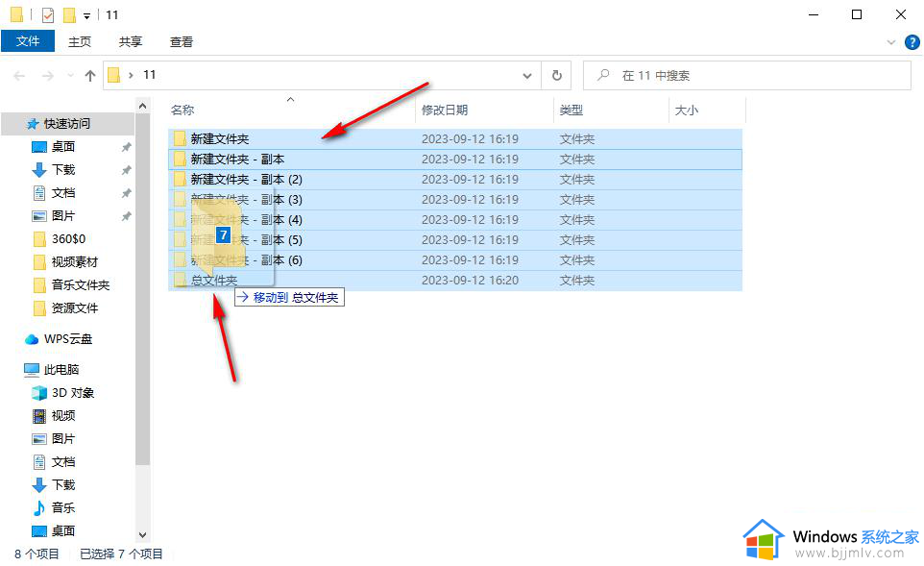This screenshot has height=566, width=924.
Task: Go up one folder level
Action: [x=90, y=76]
